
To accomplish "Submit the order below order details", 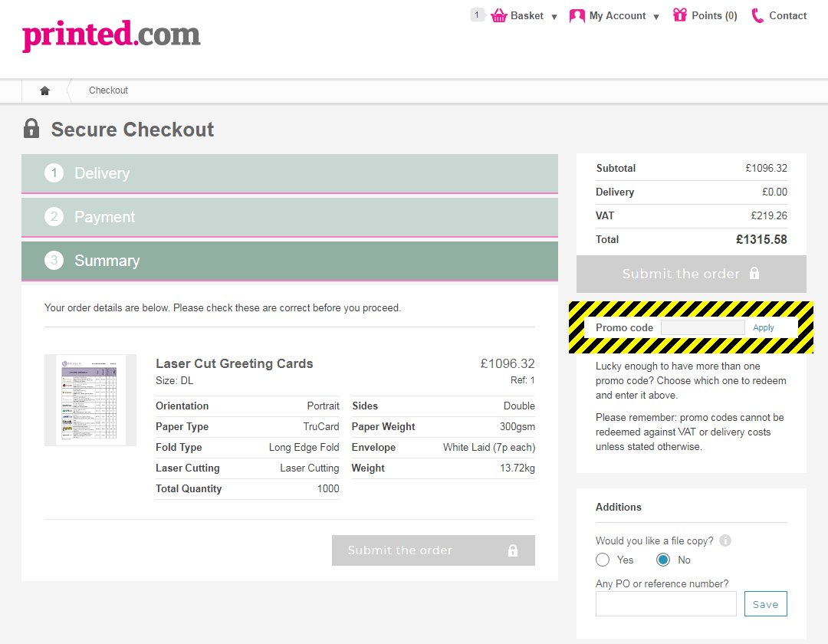I will pyautogui.click(x=433, y=550).
